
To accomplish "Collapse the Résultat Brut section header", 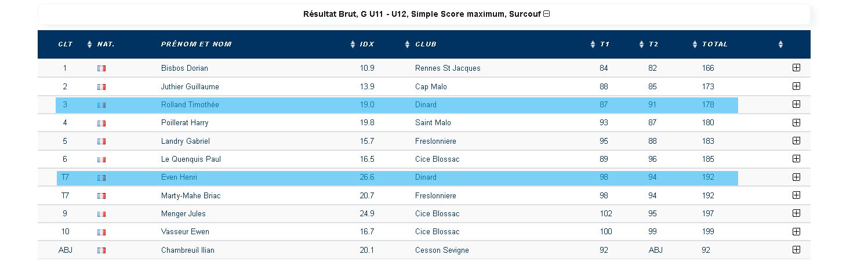I will [546, 14].
